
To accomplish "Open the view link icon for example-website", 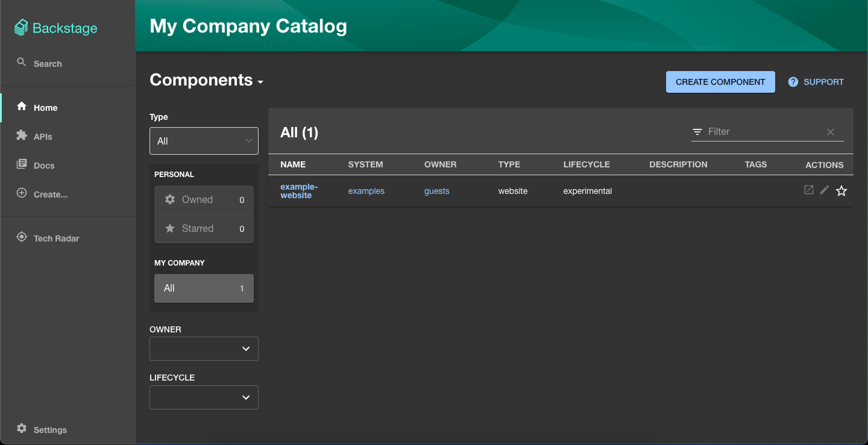I will tap(809, 190).
